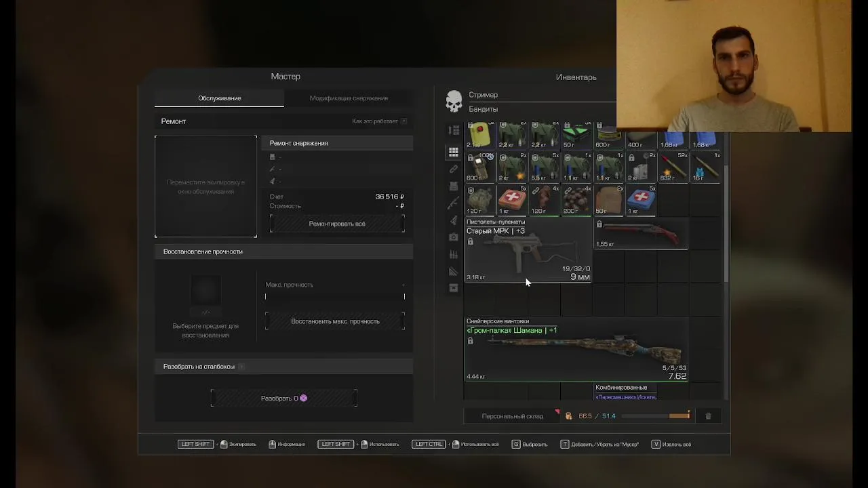Click the skull faction emblem icon
The height and width of the screenshot is (488, 868).
coord(454,102)
